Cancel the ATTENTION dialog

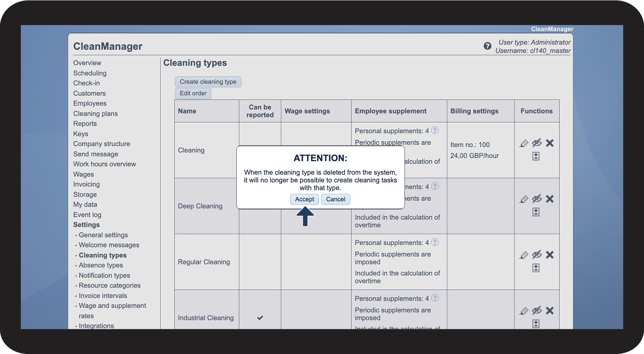(336, 199)
